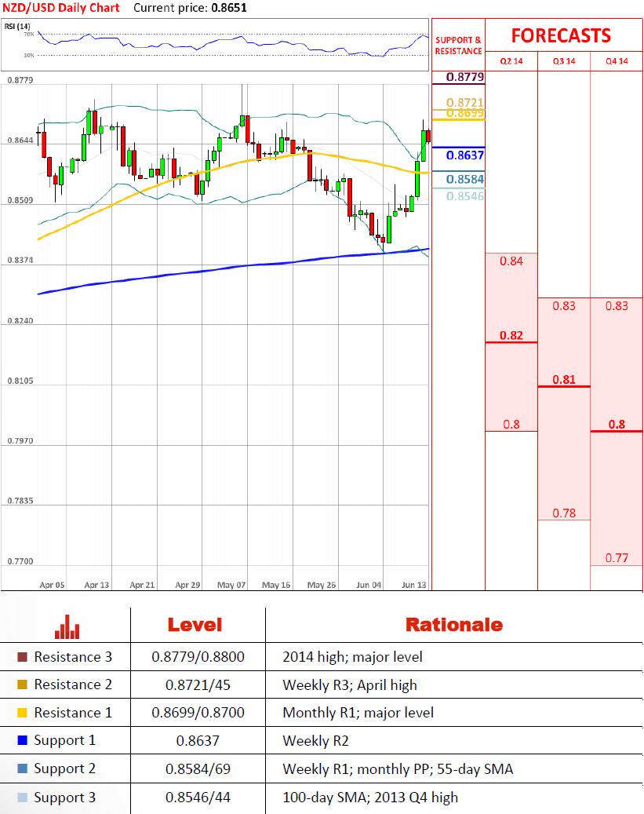Click the 0.8644 price axis label

[20, 141]
